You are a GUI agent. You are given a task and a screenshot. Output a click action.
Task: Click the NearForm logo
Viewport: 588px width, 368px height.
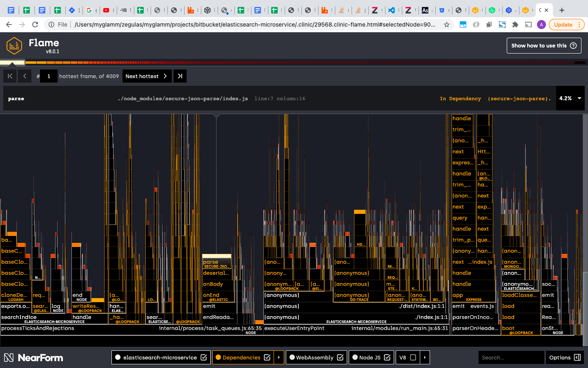33,358
